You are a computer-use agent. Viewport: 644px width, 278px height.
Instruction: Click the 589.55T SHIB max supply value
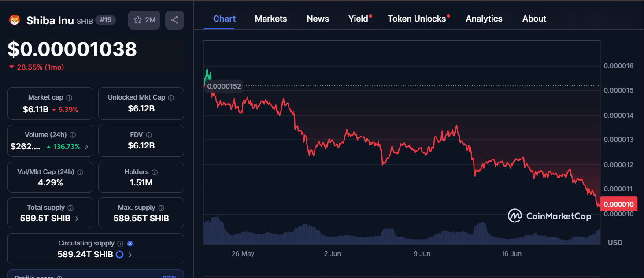141,218
